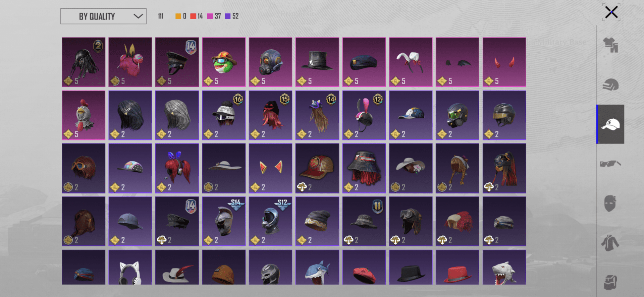Open the BY QUALITY sort box
The image size is (644, 297).
[x=103, y=16]
